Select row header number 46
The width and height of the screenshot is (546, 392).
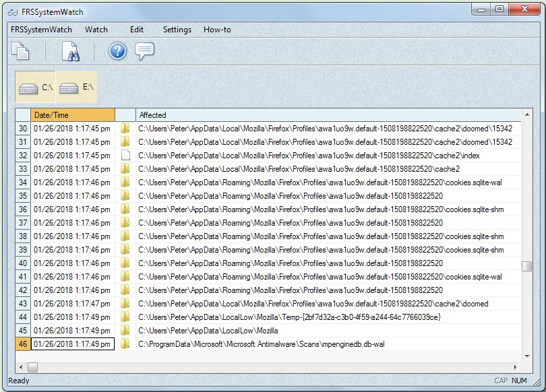23,344
